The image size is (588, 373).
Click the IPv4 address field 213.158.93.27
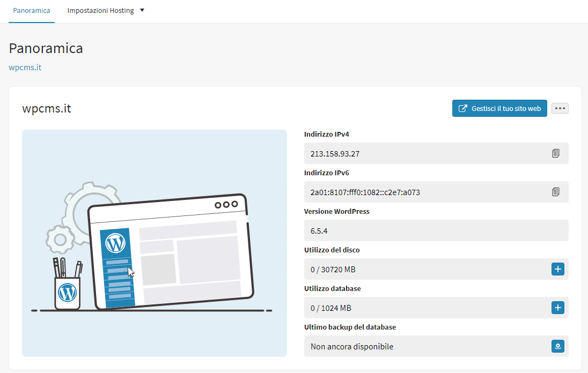pyautogui.click(x=436, y=153)
